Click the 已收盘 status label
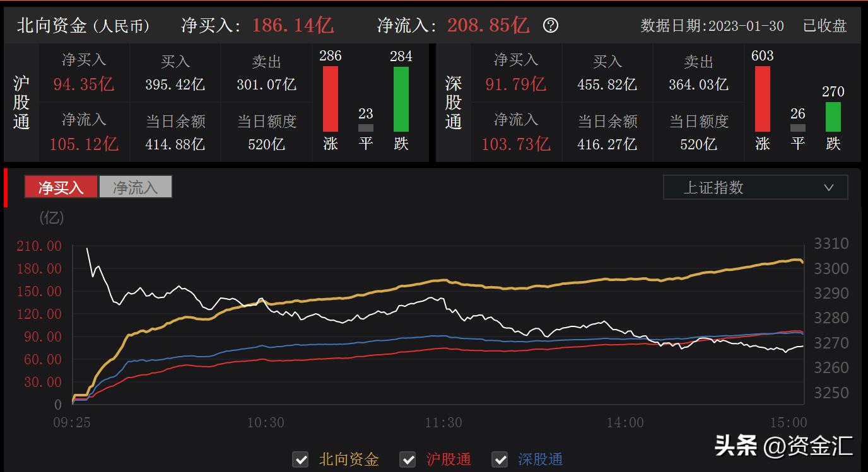 [x=824, y=26]
